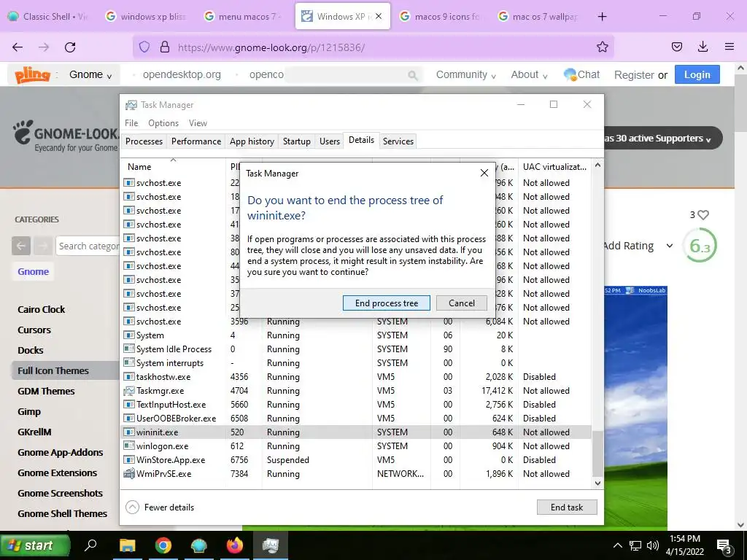Viewport: 747px width, 560px height.
Task: Select the taskhostw.exe process row
Action: [x=356, y=377]
